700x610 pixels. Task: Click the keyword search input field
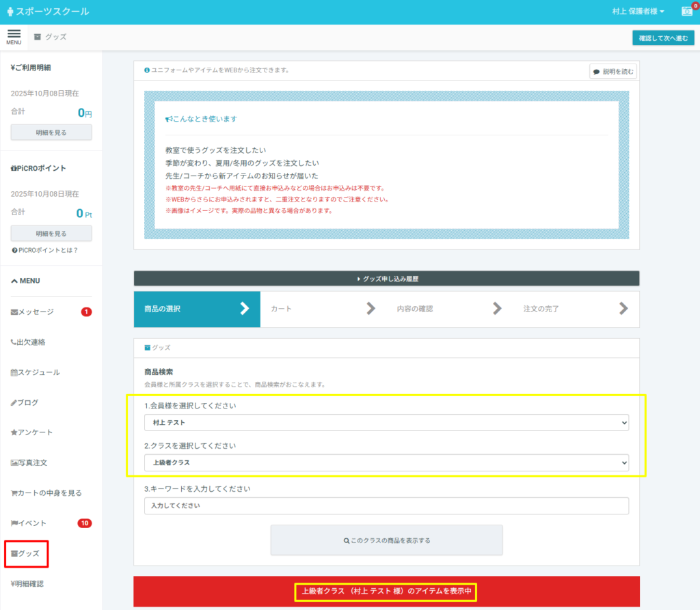[386, 506]
